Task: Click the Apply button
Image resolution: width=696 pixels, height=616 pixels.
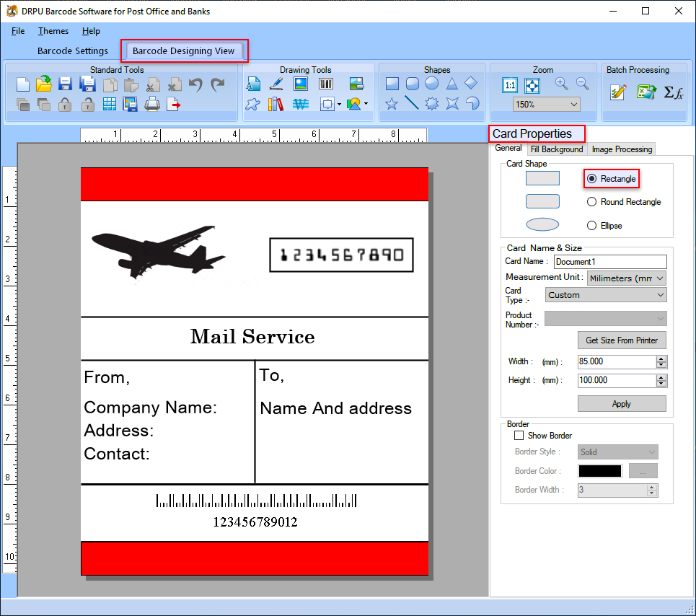Action: click(x=622, y=404)
